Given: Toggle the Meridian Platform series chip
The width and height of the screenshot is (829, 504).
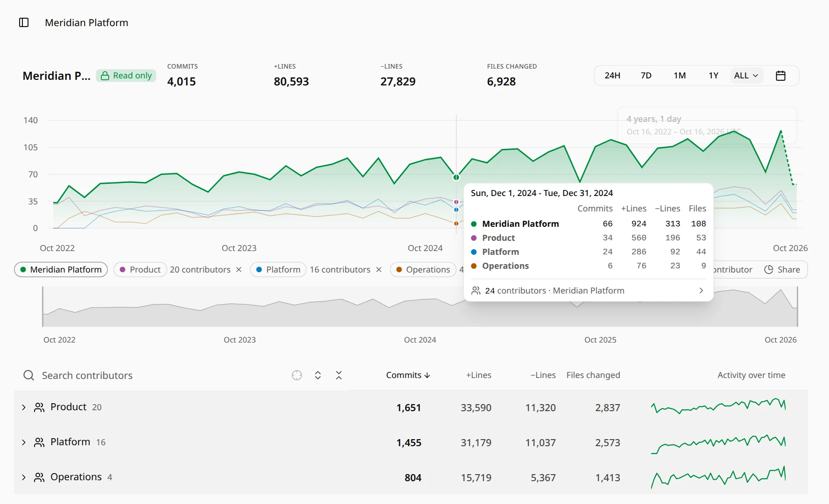Looking at the screenshot, I should pos(61,270).
